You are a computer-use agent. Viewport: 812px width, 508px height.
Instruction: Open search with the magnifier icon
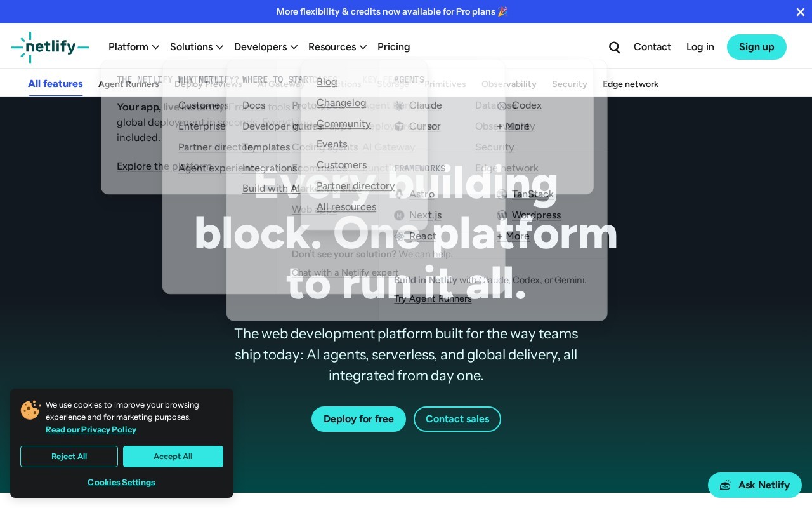tap(614, 47)
